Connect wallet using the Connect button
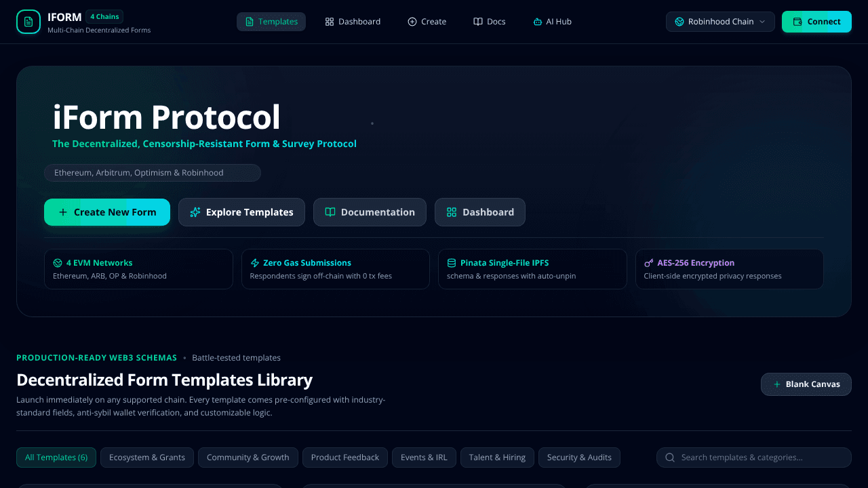The width and height of the screenshot is (868, 488). pyautogui.click(x=816, y=22)
